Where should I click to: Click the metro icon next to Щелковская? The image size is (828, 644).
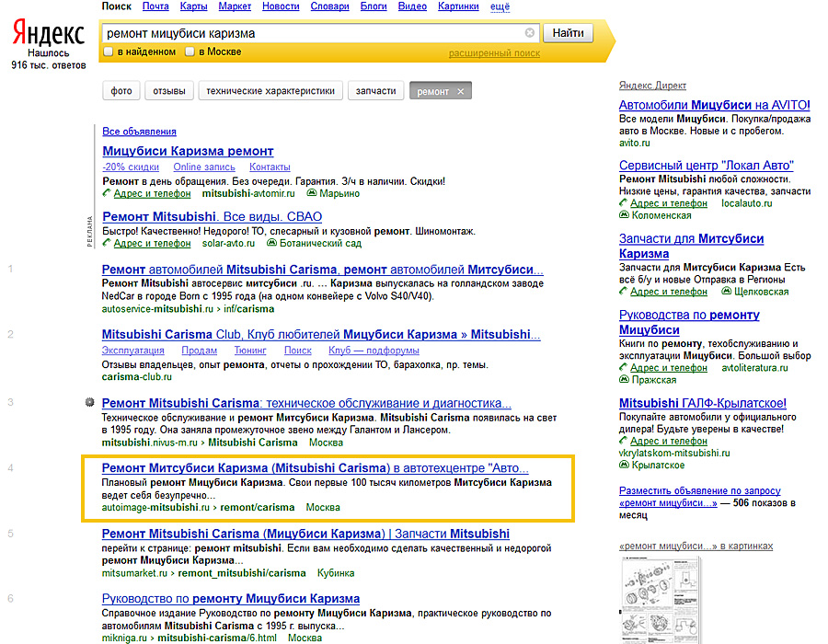pos(726,291)
